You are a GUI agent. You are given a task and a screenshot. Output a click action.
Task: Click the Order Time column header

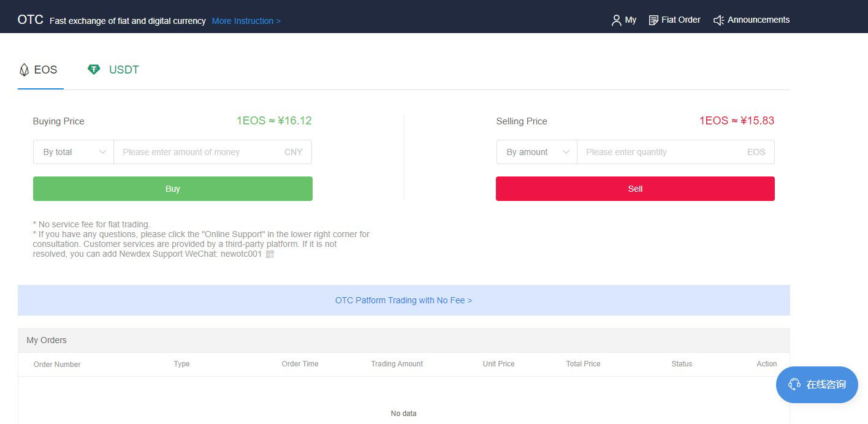(300, 364)
